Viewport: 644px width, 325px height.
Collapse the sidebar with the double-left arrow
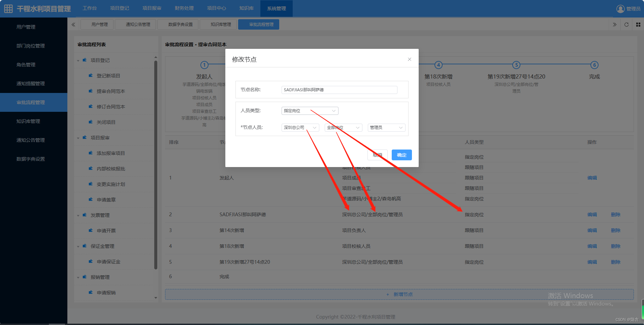coord(73,25)
